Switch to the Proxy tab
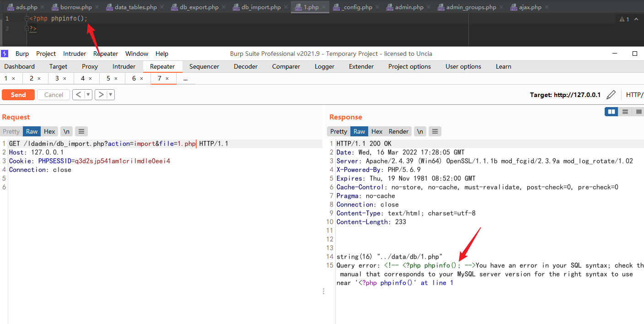 point(90,66)
